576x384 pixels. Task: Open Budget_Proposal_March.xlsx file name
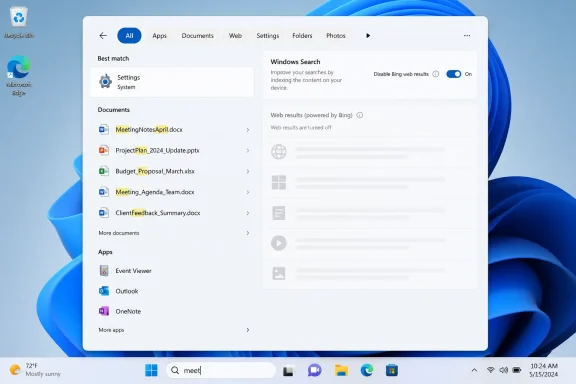pyautogui.click(x=155, y=171)
